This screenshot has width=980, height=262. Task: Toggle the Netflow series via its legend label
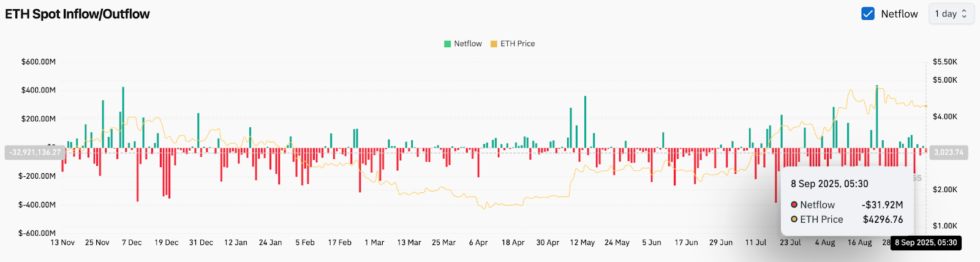(x=468, y=44)
